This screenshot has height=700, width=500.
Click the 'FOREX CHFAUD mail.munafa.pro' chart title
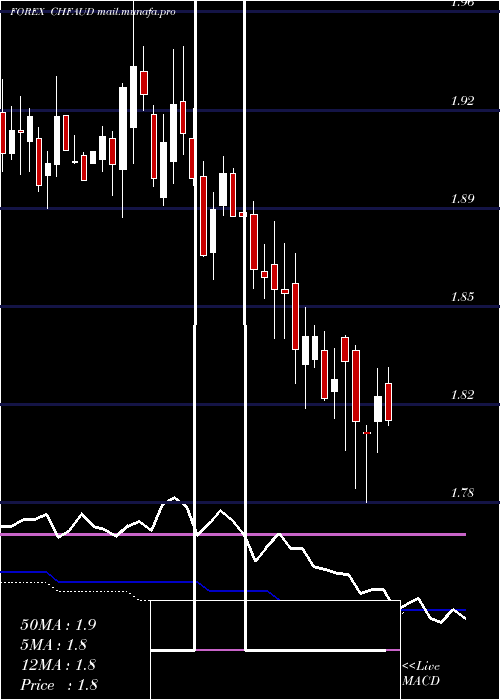pyautogui.click(x=93, y=12)
